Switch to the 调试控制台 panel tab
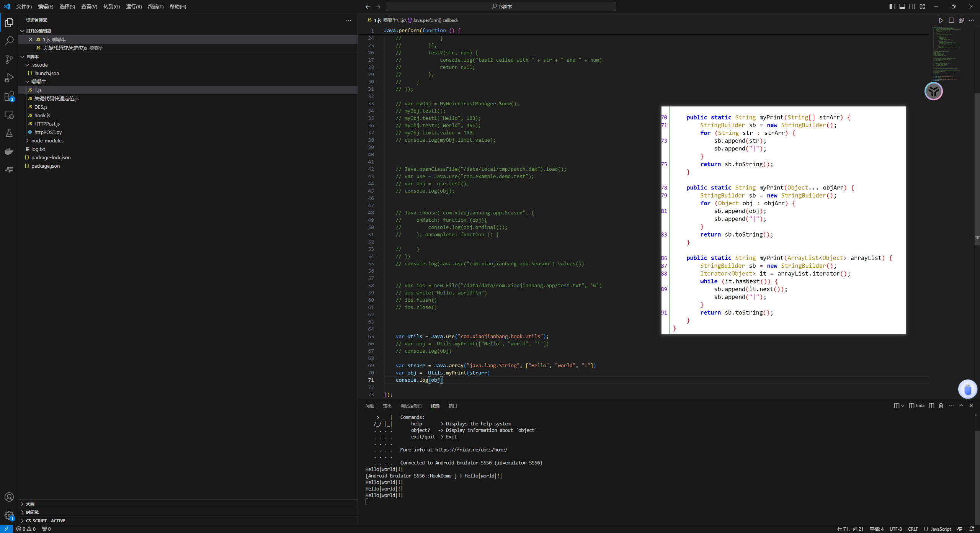The height and width of the screenshot is (533, 980). point(411,406)
